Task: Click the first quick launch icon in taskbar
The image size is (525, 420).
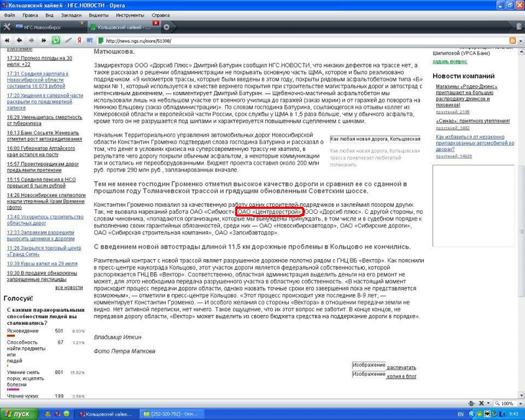Action: [47, 414]
